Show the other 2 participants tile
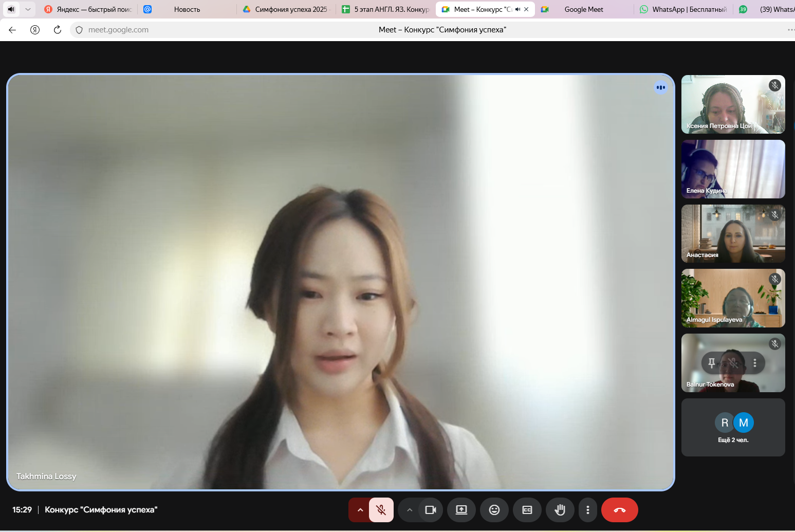The image size is (795, 532). click(733, 427)
